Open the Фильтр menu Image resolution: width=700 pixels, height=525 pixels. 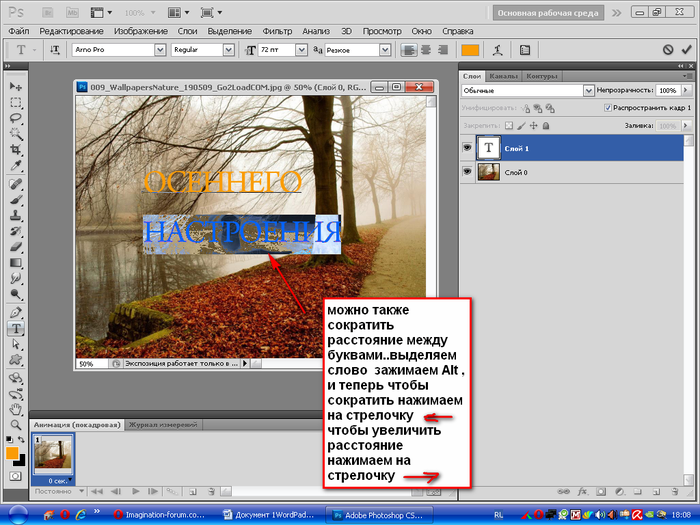tap(278, 32)
